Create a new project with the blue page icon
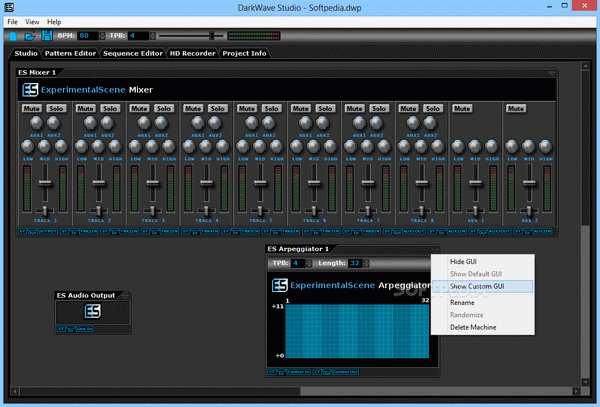 tap(13, 36)
